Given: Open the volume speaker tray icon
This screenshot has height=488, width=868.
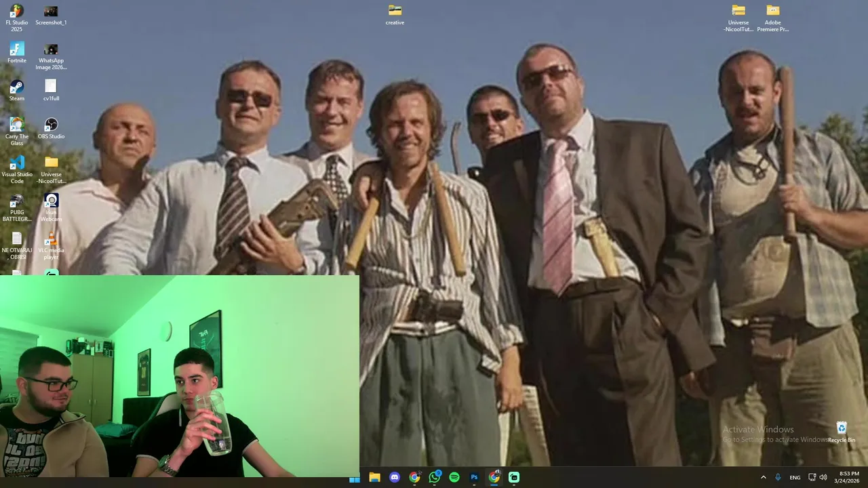Looking at the screenshot, I should [823, 477].
